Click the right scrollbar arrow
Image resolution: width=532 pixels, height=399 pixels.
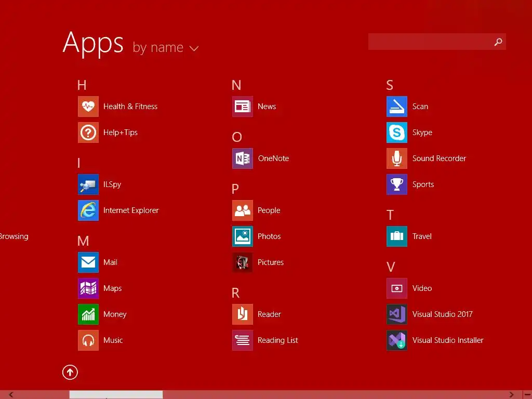511,395
